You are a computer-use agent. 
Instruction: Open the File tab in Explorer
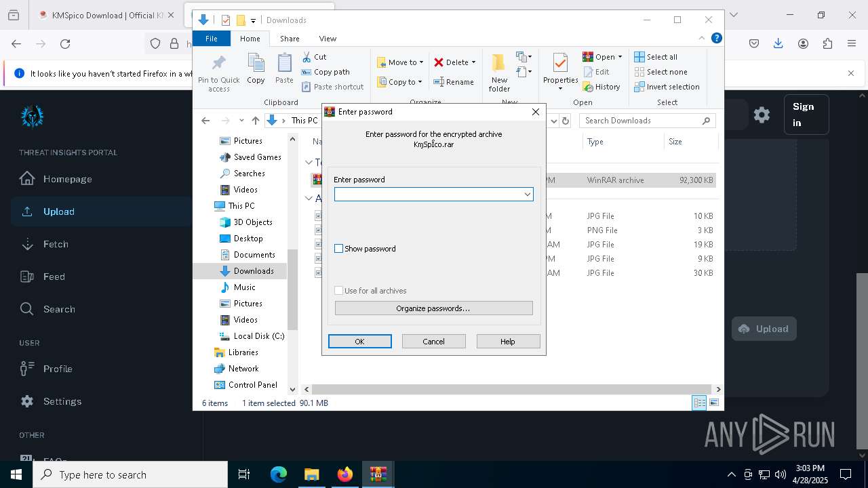point(212,39)
